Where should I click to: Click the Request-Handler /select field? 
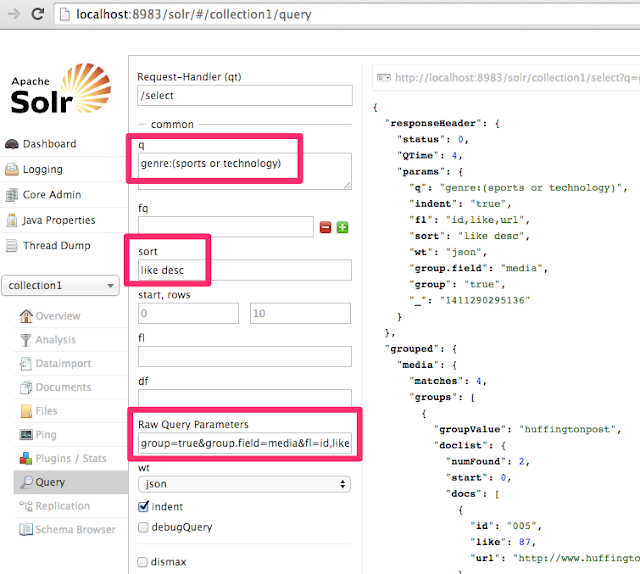coord(244,96)
